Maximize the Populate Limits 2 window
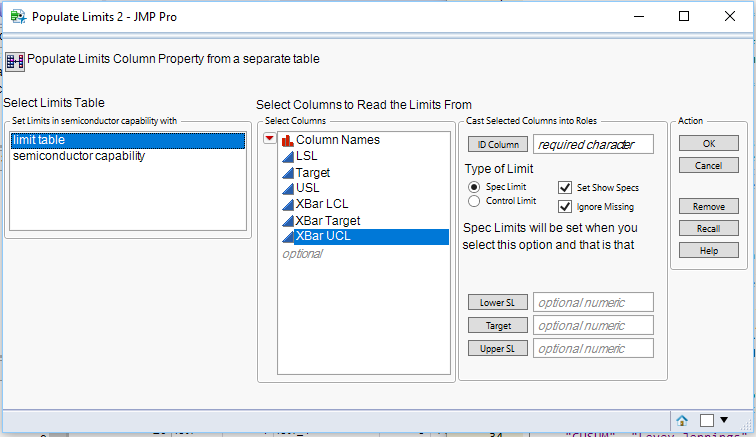 pyautogui.click(x=684, y=16)
